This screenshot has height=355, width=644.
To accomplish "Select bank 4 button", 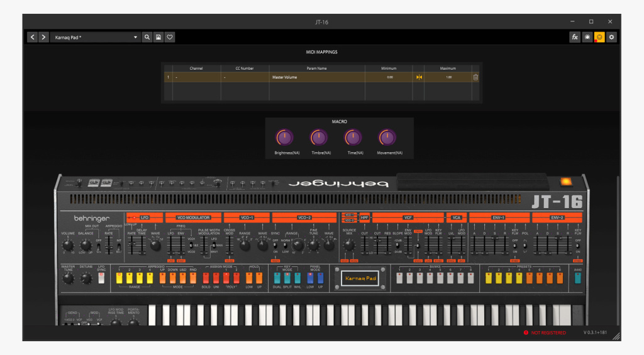I will [430, 278].
